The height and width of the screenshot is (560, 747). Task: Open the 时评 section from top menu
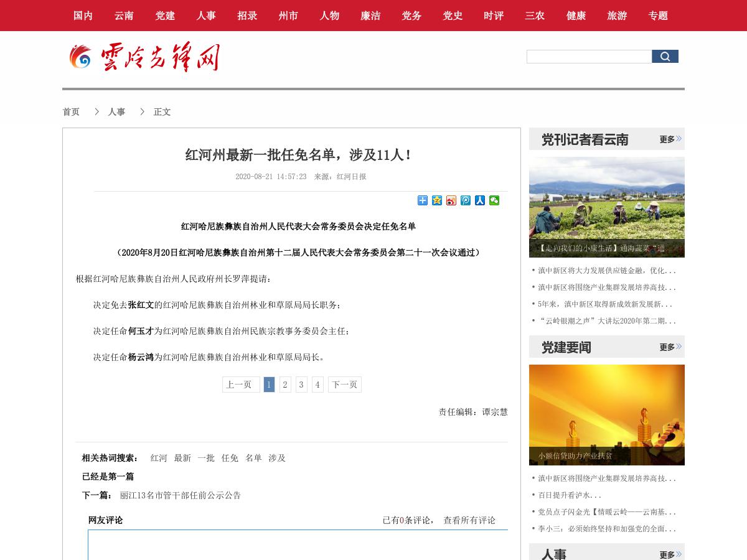pos(494,16)
